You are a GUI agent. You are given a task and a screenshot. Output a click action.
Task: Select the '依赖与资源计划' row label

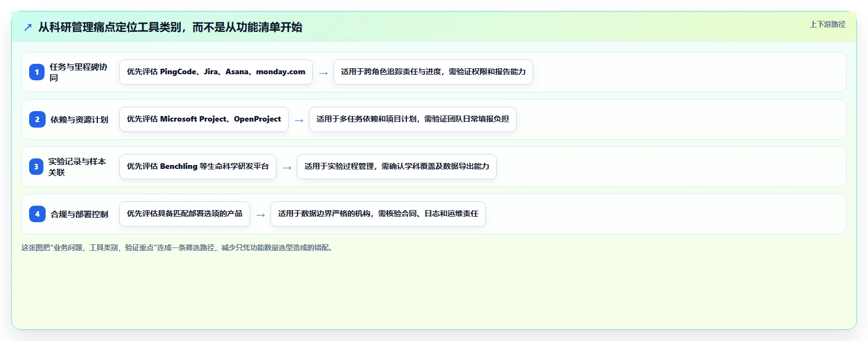pos(79,119)
